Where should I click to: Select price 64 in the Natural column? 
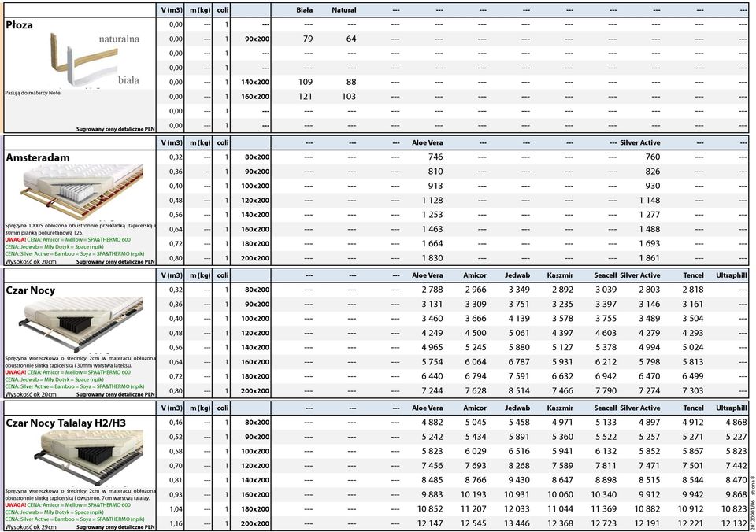[351, 39]
